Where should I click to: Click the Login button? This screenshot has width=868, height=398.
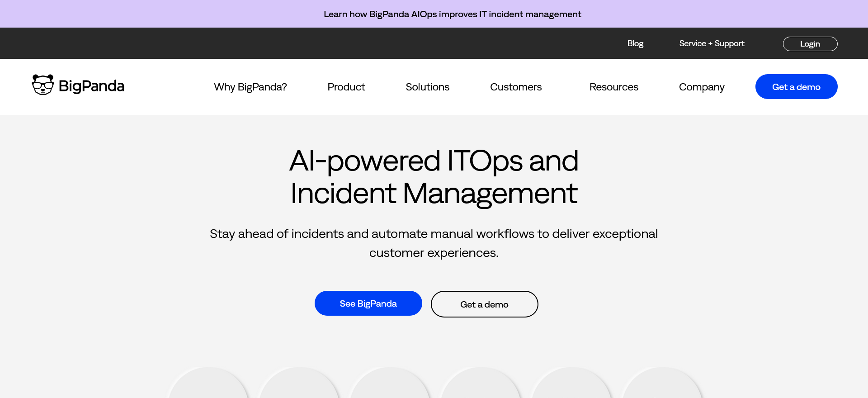(x=810, y=44)
